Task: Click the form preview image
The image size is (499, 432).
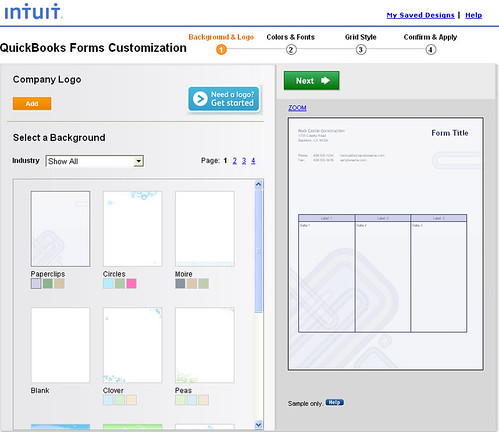Action: pos(386,244)
